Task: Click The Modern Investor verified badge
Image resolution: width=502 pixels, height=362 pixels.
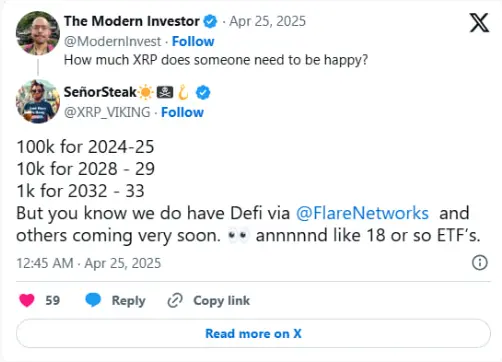Action: pos(210,22)
